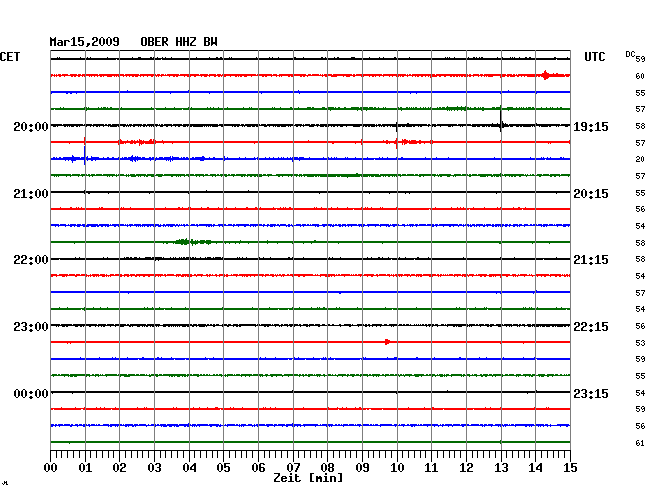Click minute tick label 15
The height and width of the screenshot is (494, 650).
pyautogui.click(x=570, y=468)
